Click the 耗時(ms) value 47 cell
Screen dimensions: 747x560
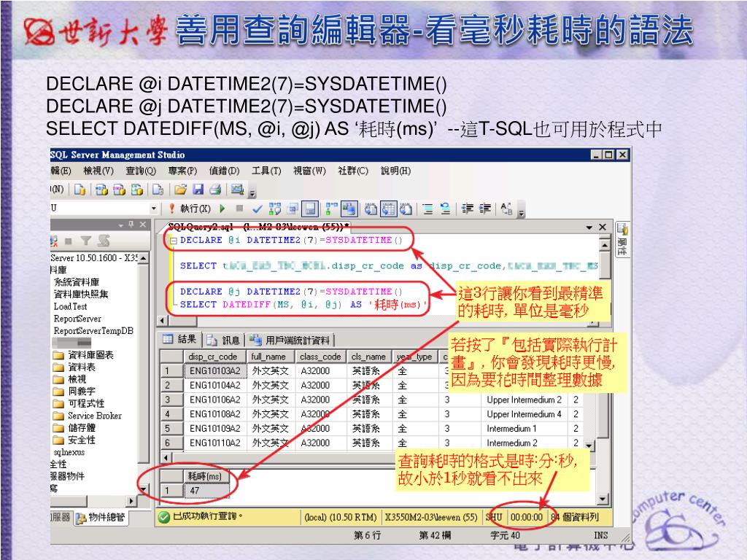pos(207,491)
